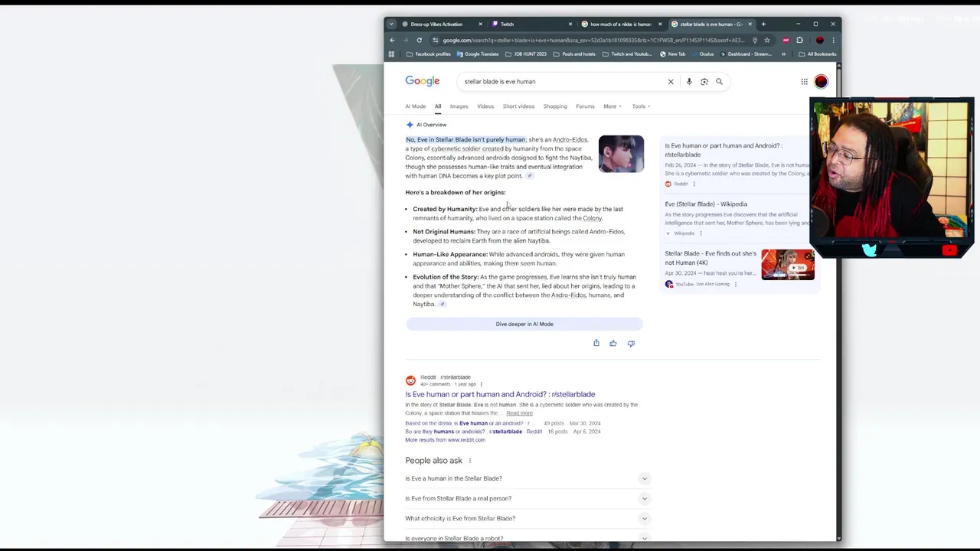Select the Shopping search tab
Screen dimensions: 980x551
click(555, 106)
